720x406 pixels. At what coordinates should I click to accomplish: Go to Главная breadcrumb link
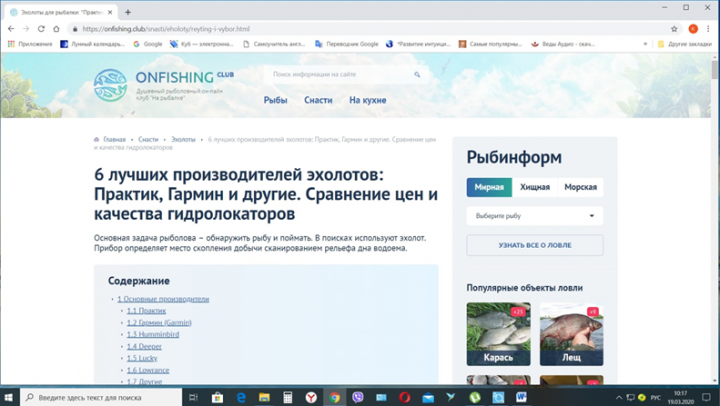point(114,139)
